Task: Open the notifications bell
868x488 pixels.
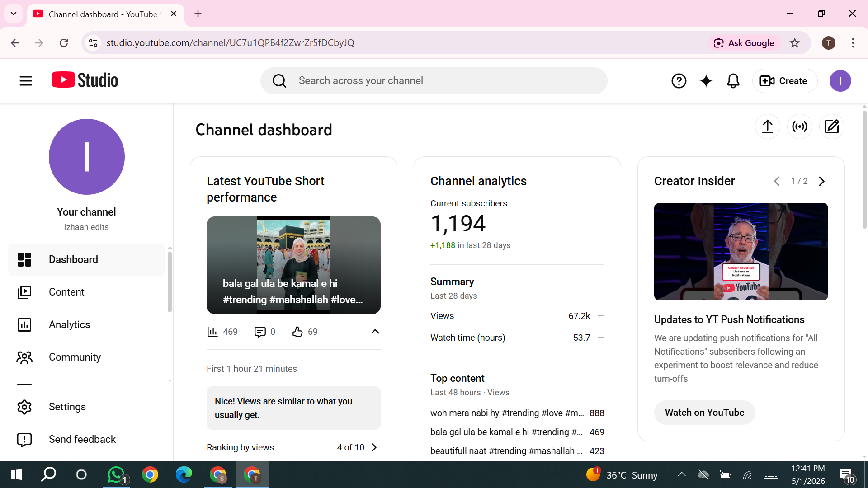Action: 733,81
